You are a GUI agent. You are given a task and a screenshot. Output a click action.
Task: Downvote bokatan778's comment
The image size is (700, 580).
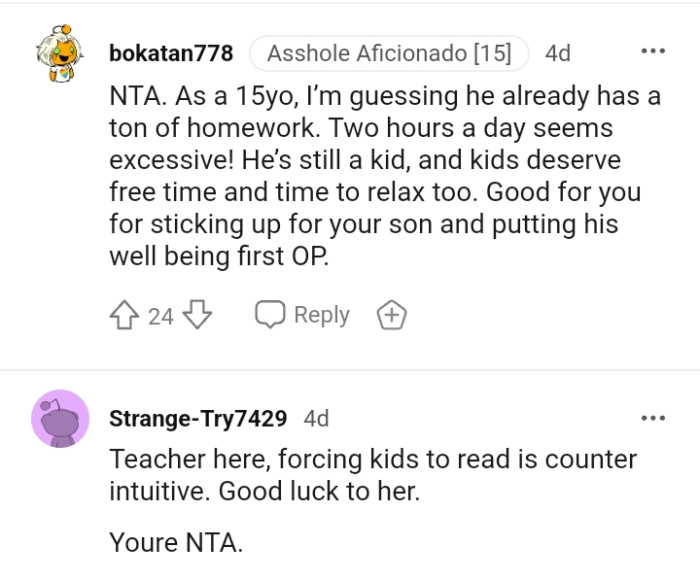[198, 316]
